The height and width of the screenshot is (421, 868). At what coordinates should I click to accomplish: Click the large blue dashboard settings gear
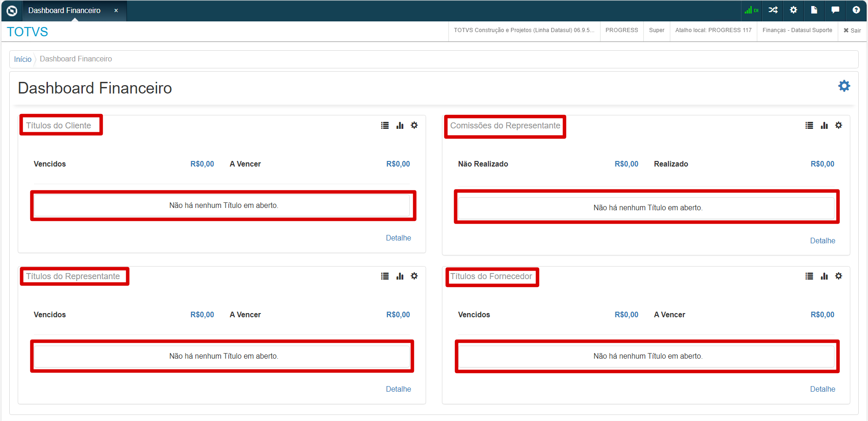click(844, 86)
